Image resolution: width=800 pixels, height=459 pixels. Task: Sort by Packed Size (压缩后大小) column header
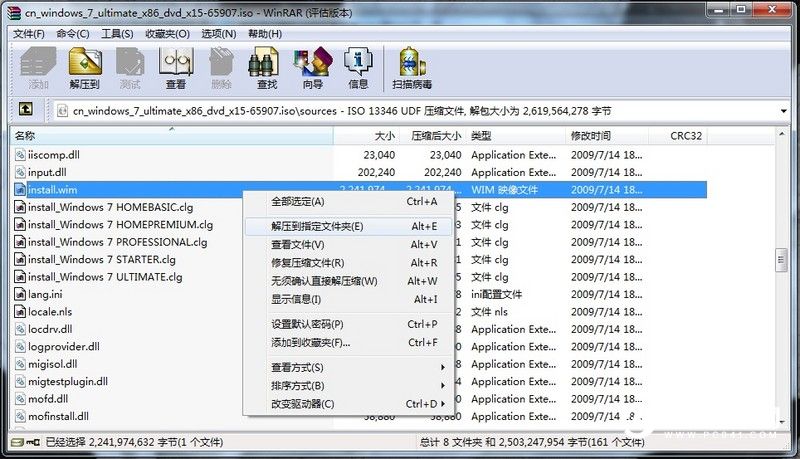433,136
